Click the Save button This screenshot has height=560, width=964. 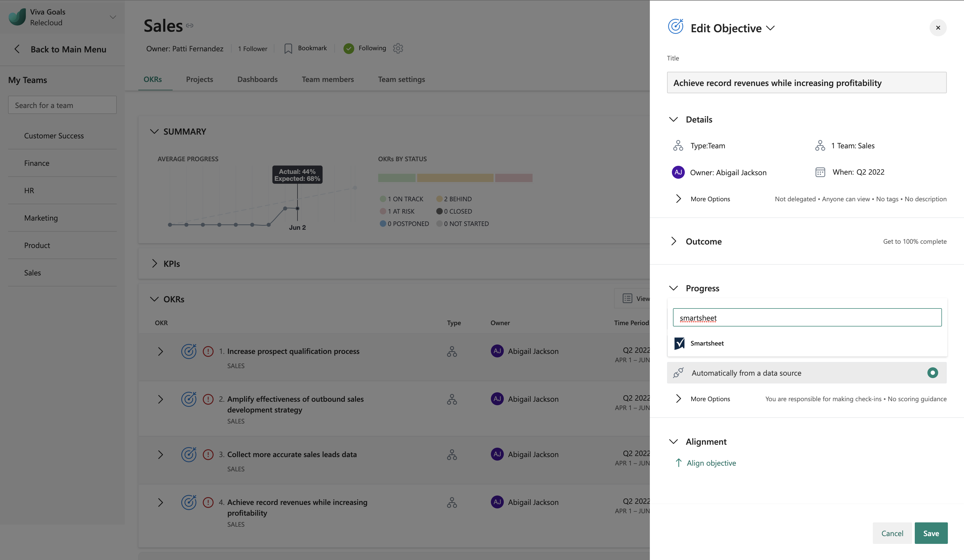pyautogui.click(x=931, y=533)
